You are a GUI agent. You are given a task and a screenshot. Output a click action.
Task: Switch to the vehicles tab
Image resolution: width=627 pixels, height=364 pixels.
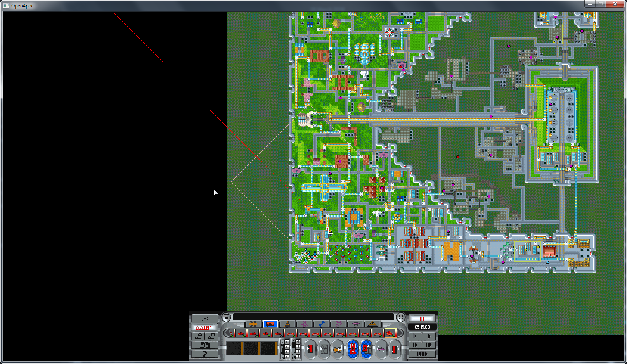pyautogui.click(x=270, y=324)
